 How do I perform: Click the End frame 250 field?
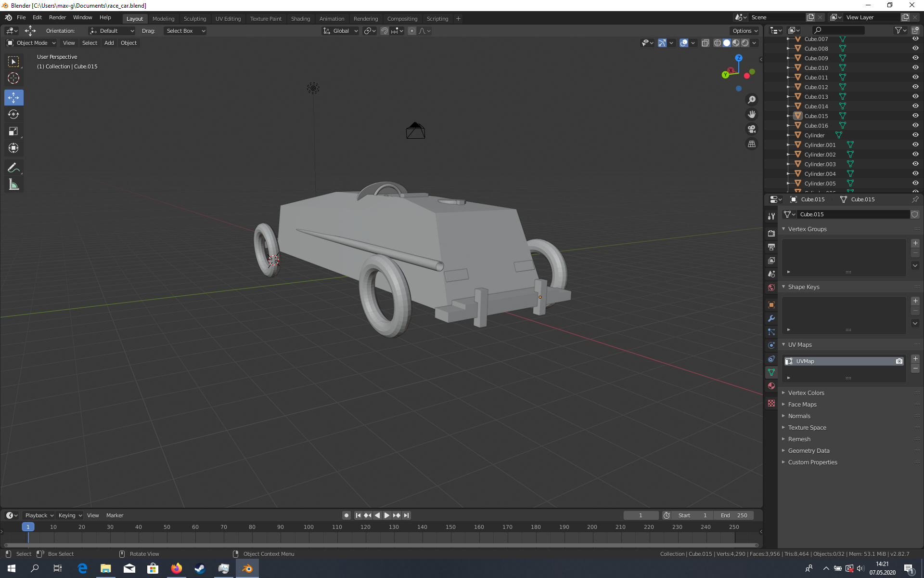click(x=734, y=515)
